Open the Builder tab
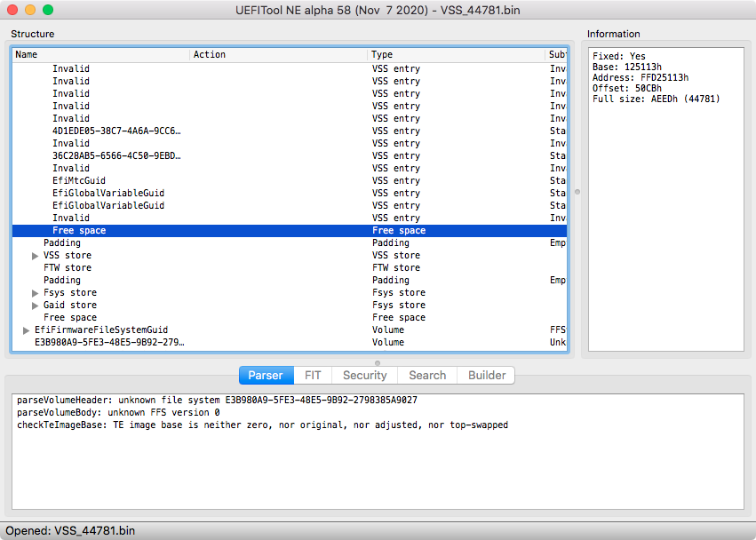Viewport: 756px width, 540px height. (487, 375)
